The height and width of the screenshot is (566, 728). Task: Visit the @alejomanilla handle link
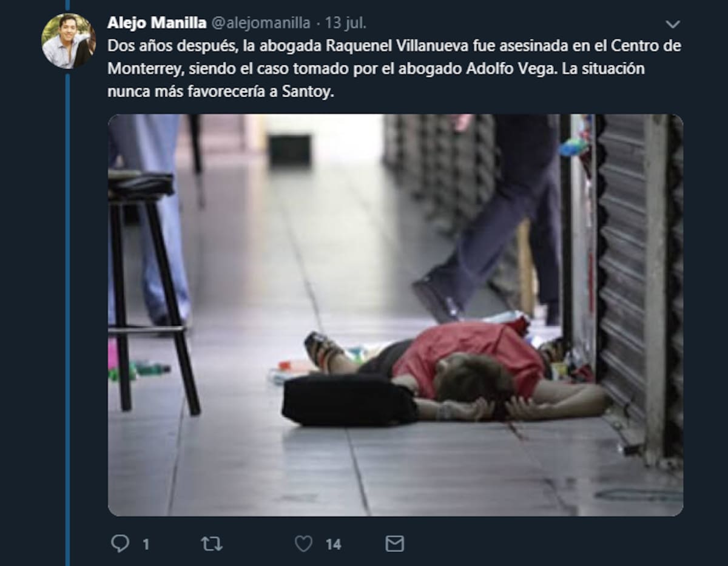click(260, 23)
